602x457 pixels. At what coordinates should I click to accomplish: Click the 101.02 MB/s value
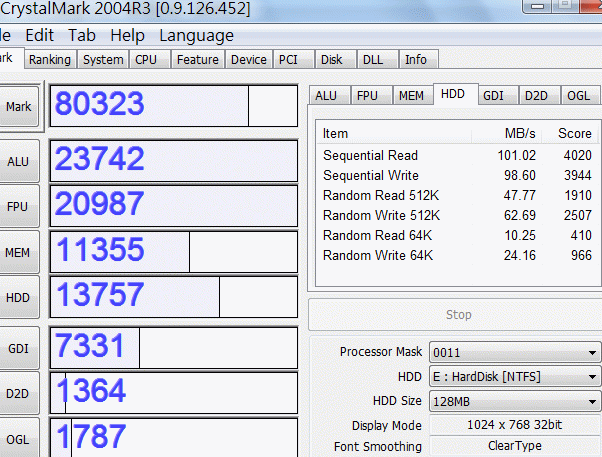pos(516,155)
